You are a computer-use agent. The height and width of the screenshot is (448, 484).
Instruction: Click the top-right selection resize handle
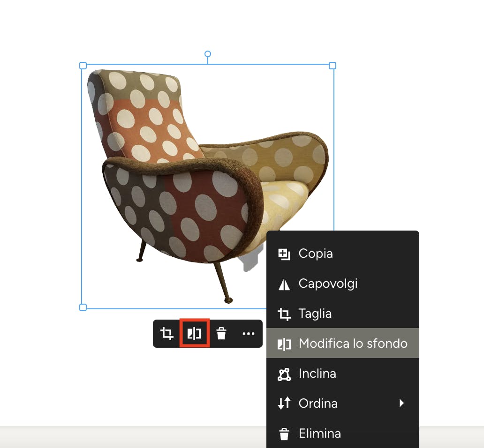tap(333, 65)
